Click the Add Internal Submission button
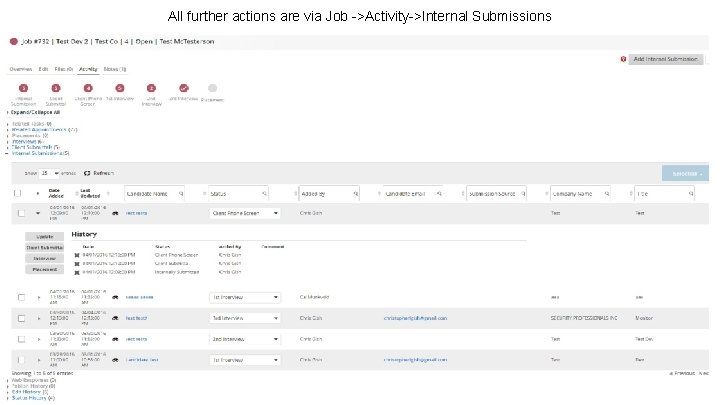 click(669, 59)
